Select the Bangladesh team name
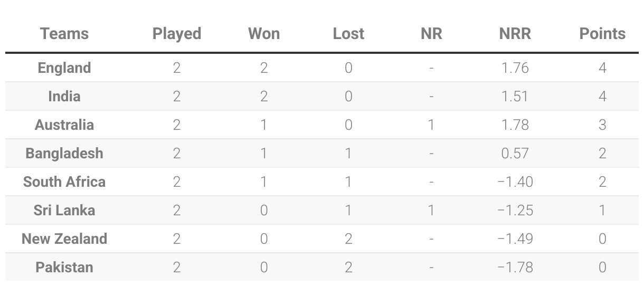Viewport: 644px width, 286px height. tap(64, 154)
